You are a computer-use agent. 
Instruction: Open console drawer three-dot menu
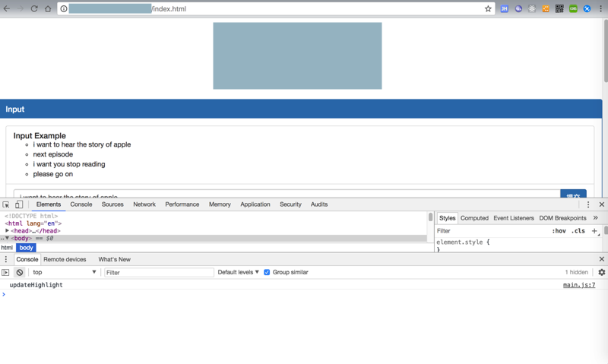pos(6,259)
